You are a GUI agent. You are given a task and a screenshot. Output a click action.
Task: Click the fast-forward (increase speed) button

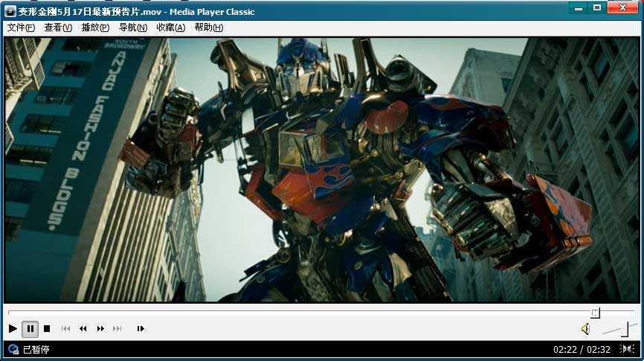(100, 328)
